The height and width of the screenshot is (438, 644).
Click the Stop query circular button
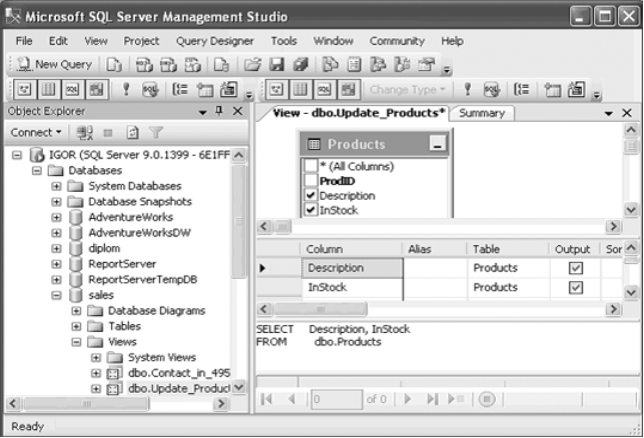coord(487,399)
